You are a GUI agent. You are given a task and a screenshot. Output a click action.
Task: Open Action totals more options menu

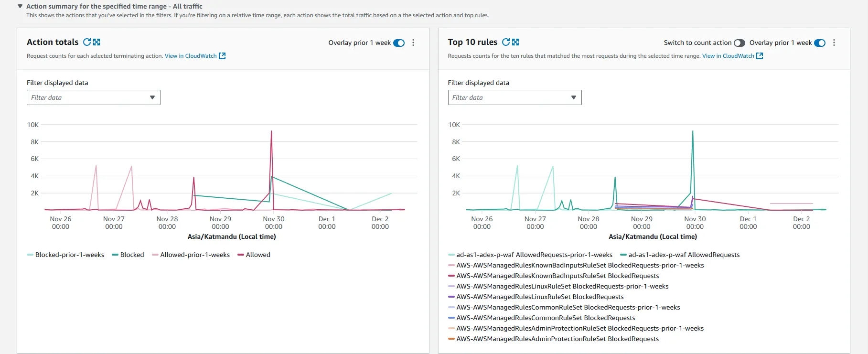[x=413, y=43]
